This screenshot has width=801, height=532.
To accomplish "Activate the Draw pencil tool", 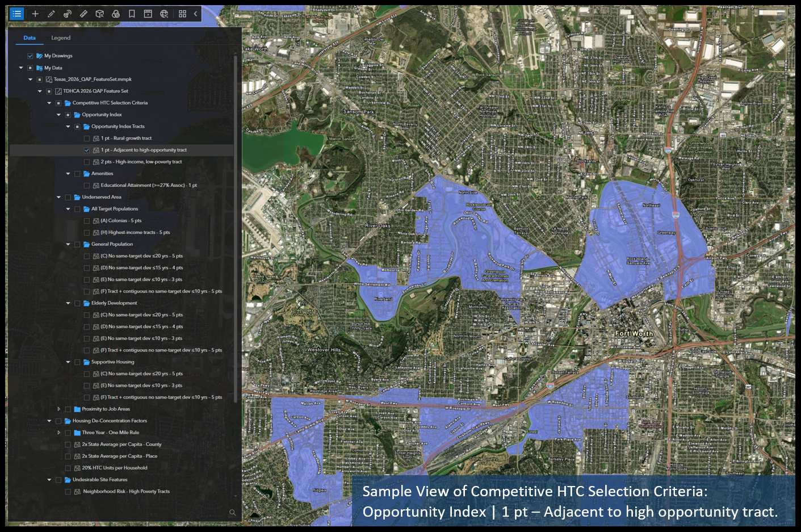I will click(x=51, y=13).
